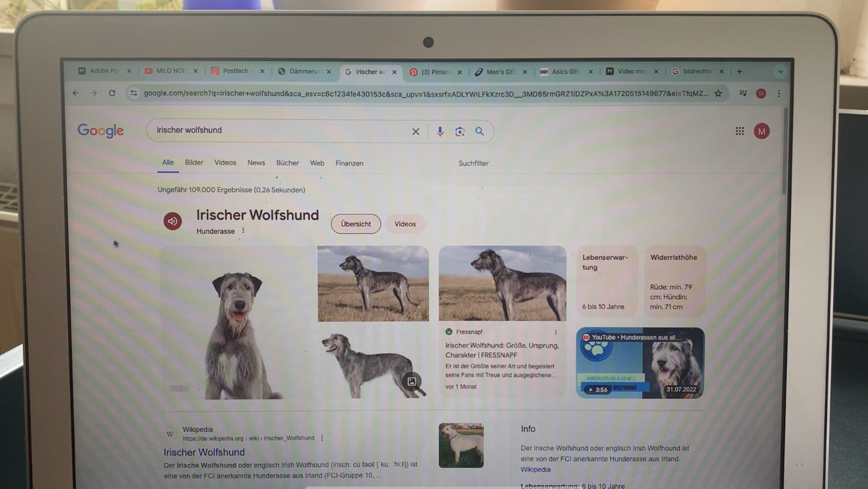Open the media control icon in toolbar
Screen dimensions: 868x489
click(x=743, y=93)
